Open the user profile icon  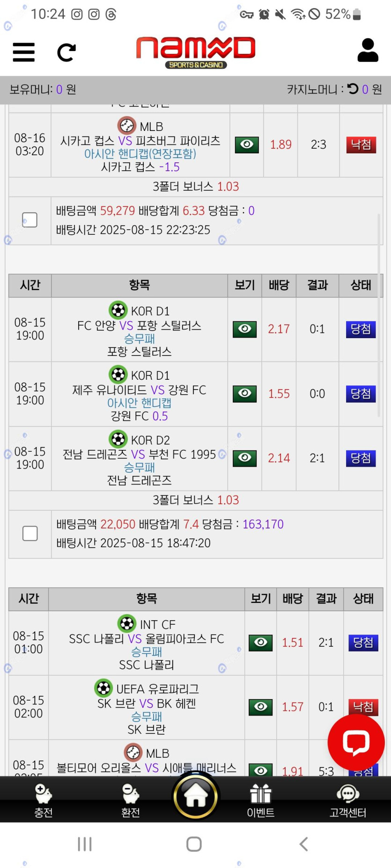pos(368,51)
